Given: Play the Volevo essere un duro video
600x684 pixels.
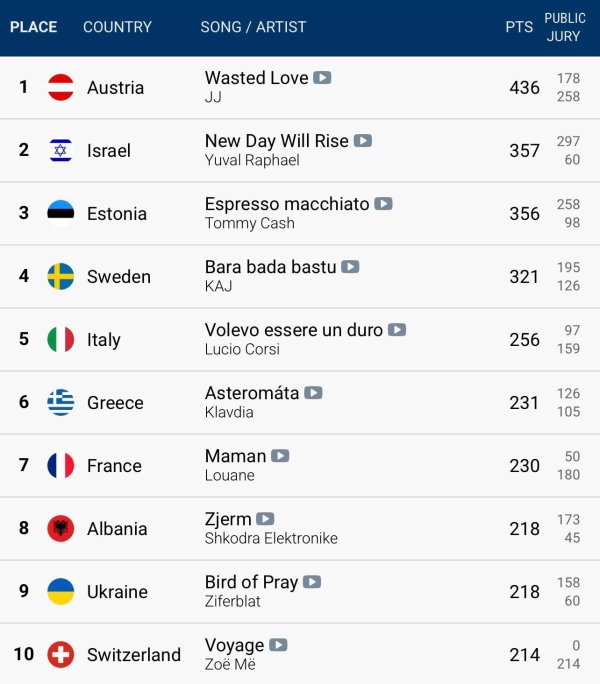Looking at the screenshot, I should click(x=397, y=330).
